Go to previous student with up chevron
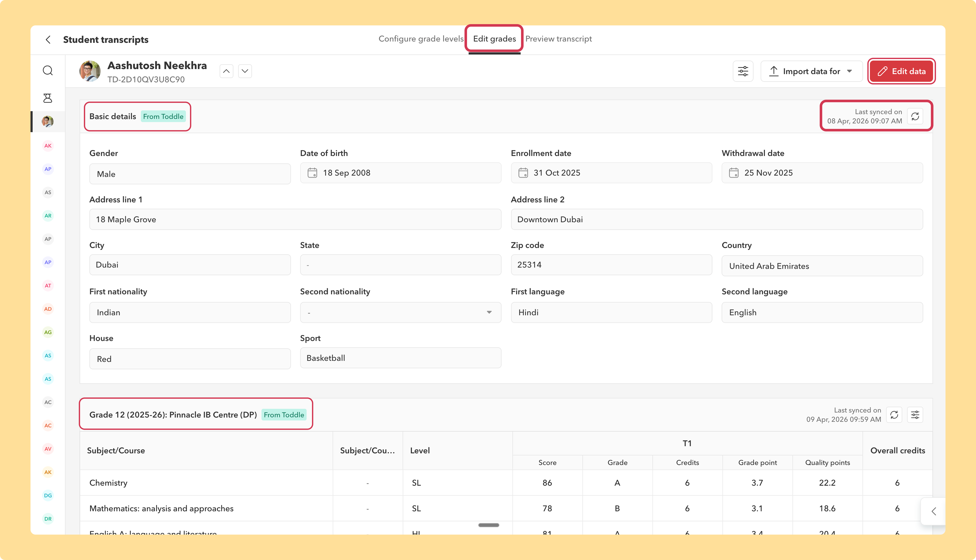976x560 pixels. [x=226, y=71]
